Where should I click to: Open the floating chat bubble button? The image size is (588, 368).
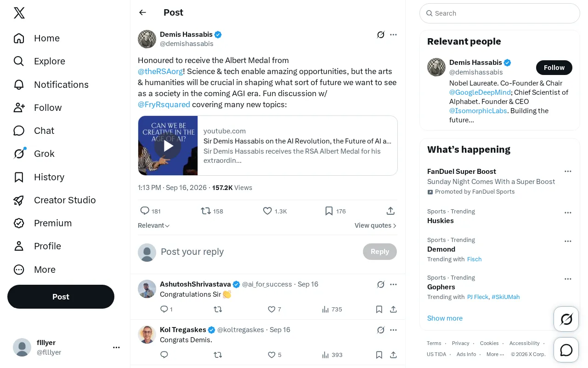(566, 350)
